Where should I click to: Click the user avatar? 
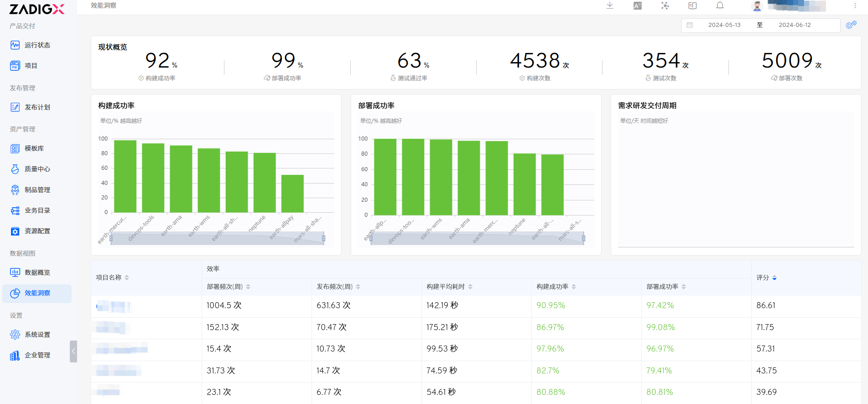coord(757,6)
